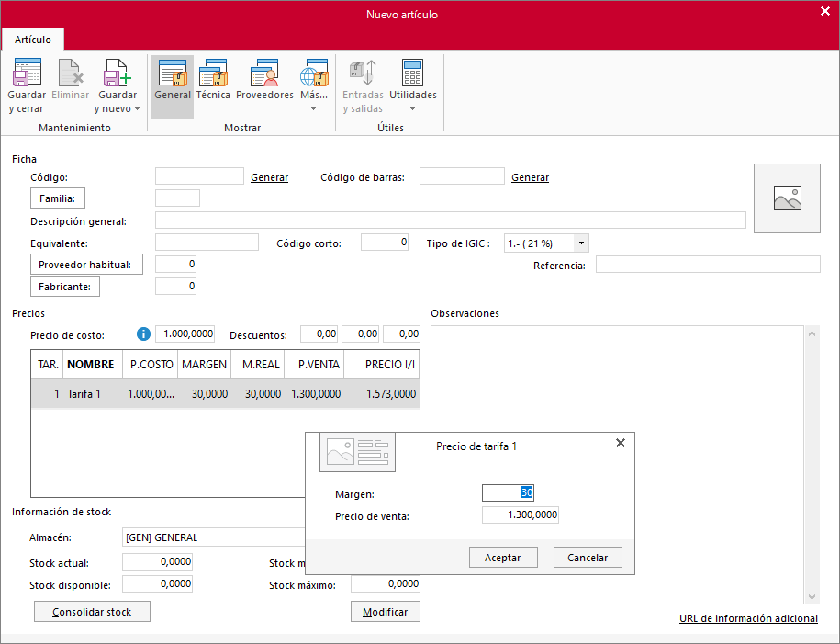Viewport: 840px width, 644px height.
Task: Click Cancelar in the tarifa dialog
Action: [x=588, y=558]
